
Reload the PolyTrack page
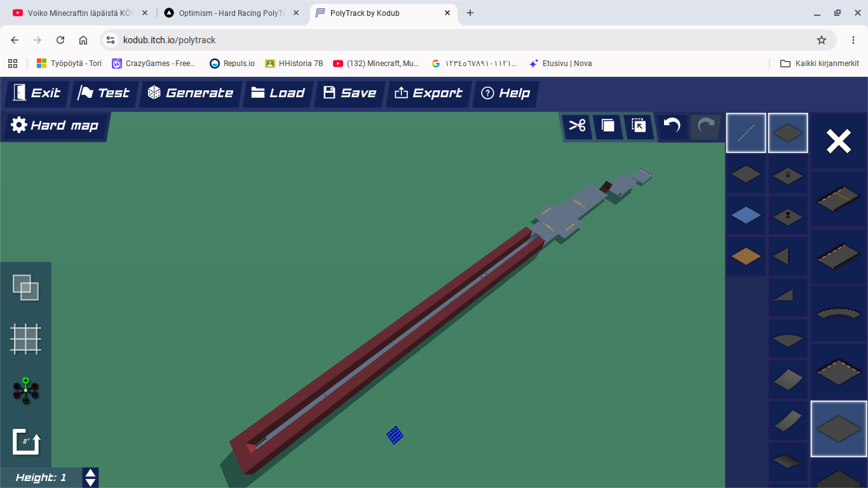(x=60, y=40)
